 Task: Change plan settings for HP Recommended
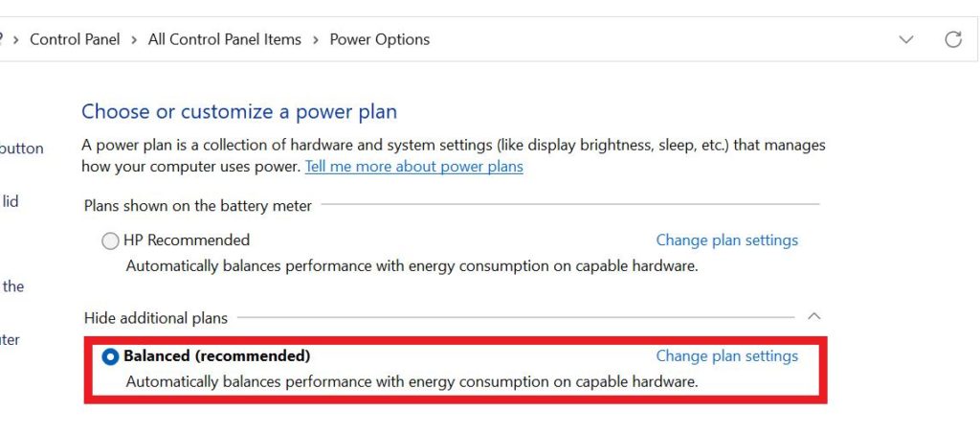[x=726, y=240]
